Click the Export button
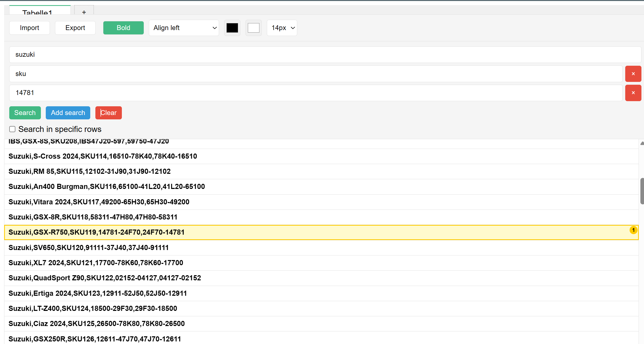This screenshot has width=644, height=344. (x=75, y=28)
